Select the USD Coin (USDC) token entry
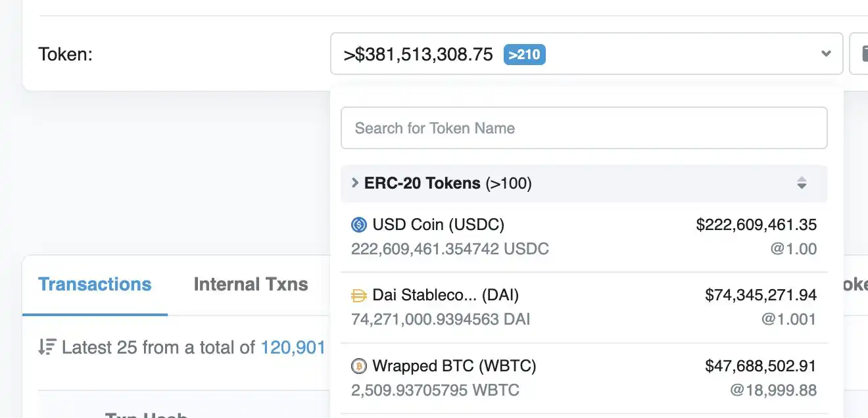Image resolution: width=868 pixels, height=418 pixels. pos(584,237)
